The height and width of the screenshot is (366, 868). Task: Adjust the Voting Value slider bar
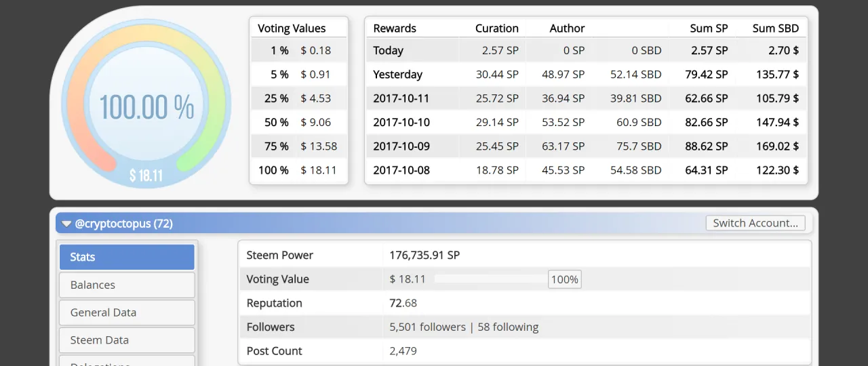click(x=490, y=279)
